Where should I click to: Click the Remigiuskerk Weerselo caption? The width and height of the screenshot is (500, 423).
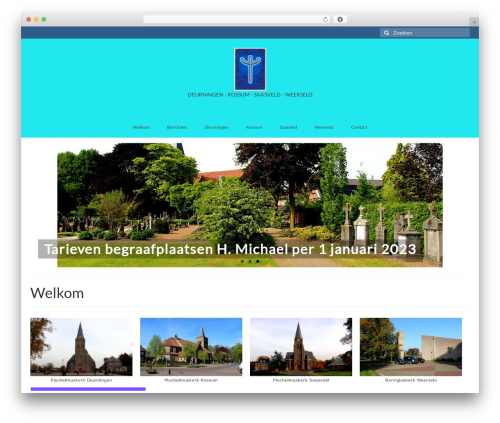[x=411, y=380]
